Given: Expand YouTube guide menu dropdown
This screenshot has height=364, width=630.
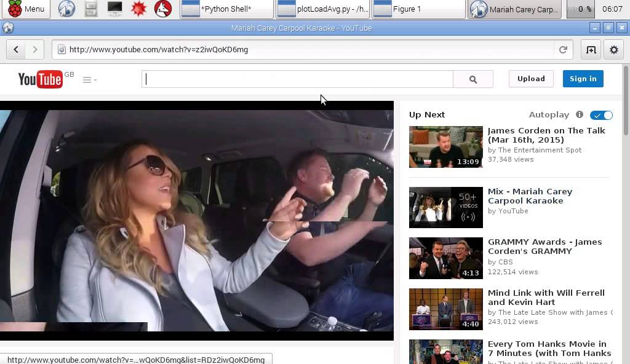Looking at the screenshot, I should (90, 80).
